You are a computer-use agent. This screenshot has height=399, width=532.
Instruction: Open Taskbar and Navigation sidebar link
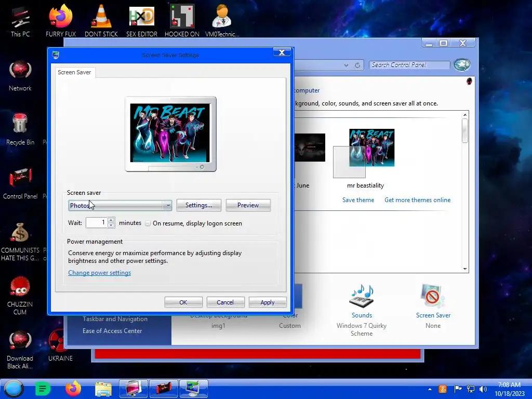(115, 319)
